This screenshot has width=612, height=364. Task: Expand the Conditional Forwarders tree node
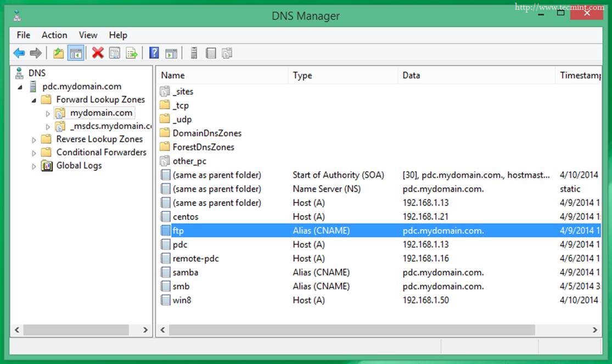(35, 153)
